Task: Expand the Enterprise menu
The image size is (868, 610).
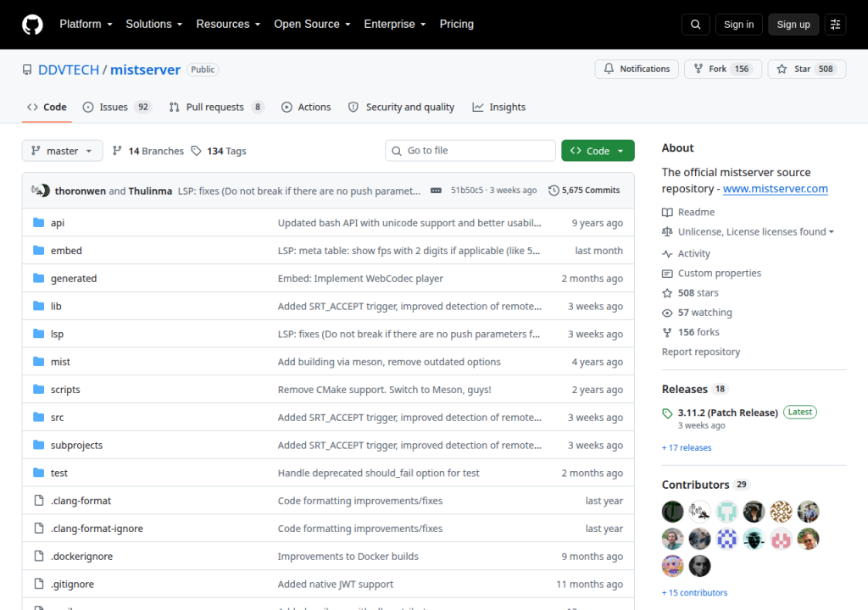Action: pos(395,25)
